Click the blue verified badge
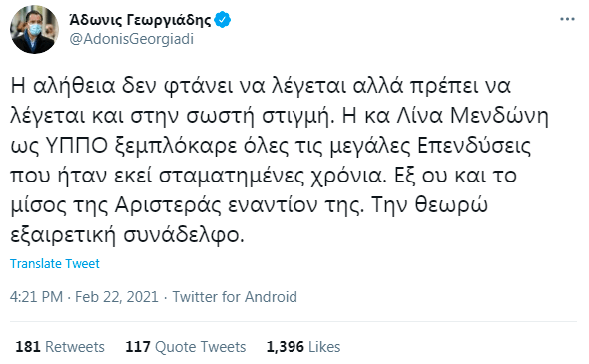This screenshot has width=589, height=364. (x=222, y=20)
